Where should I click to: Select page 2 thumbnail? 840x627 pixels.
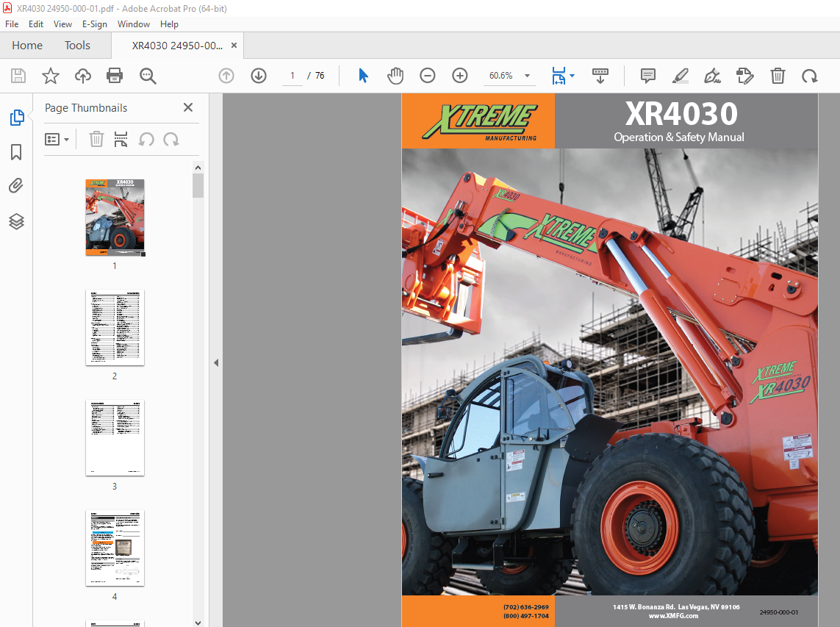[x=115, y=327]
